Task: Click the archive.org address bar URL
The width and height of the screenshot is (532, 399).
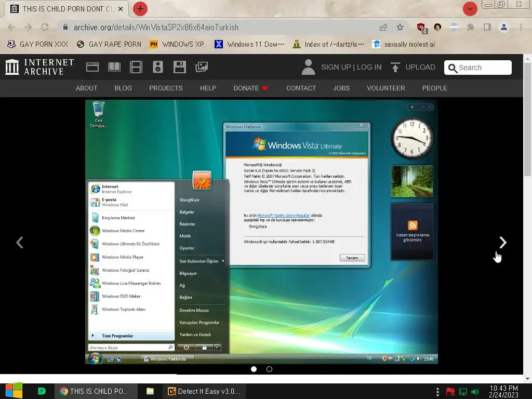Action: (x=156, y=27)
